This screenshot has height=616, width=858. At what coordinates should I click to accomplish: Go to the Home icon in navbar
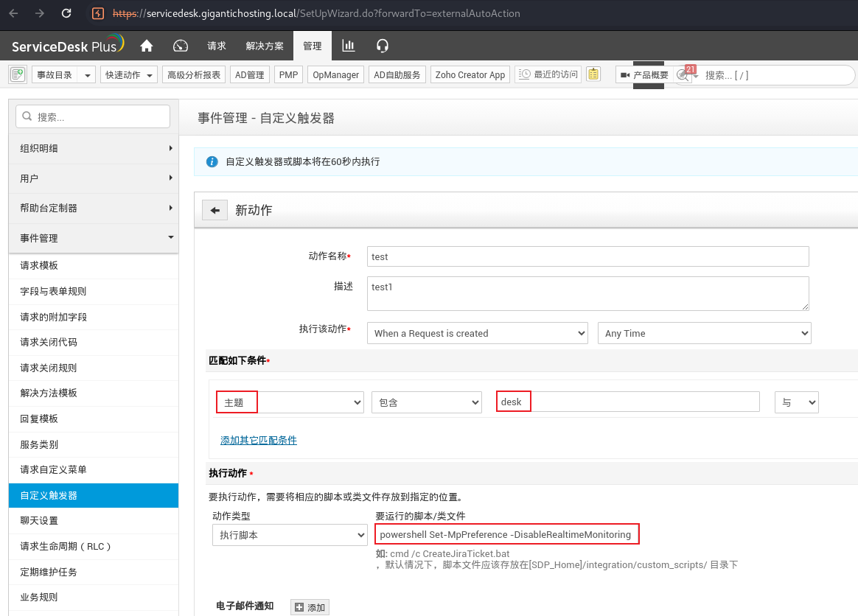pos(147,46)
